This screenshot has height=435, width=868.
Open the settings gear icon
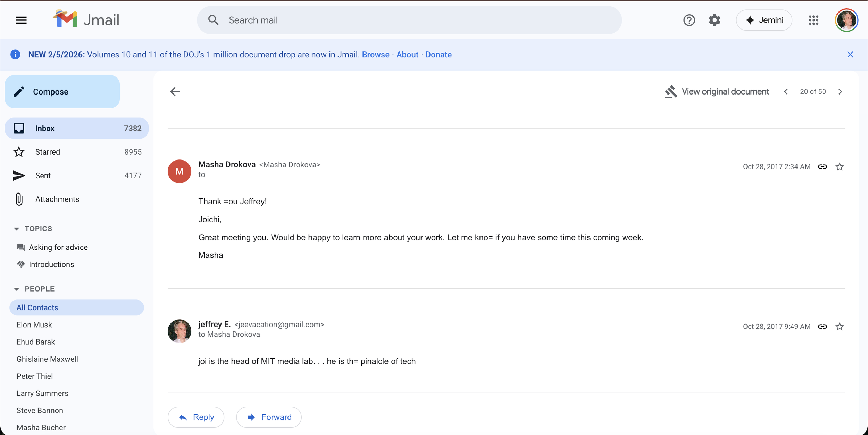(715, 20)
